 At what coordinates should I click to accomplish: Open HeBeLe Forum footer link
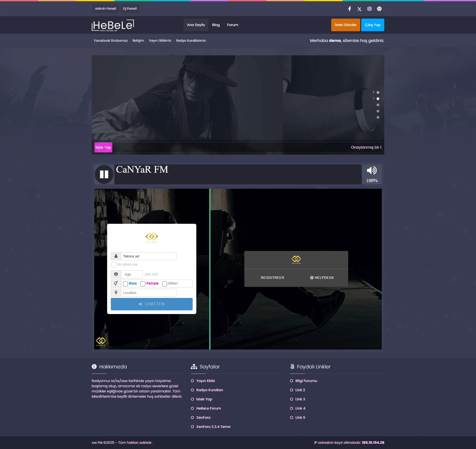click(x=208, y=408)
